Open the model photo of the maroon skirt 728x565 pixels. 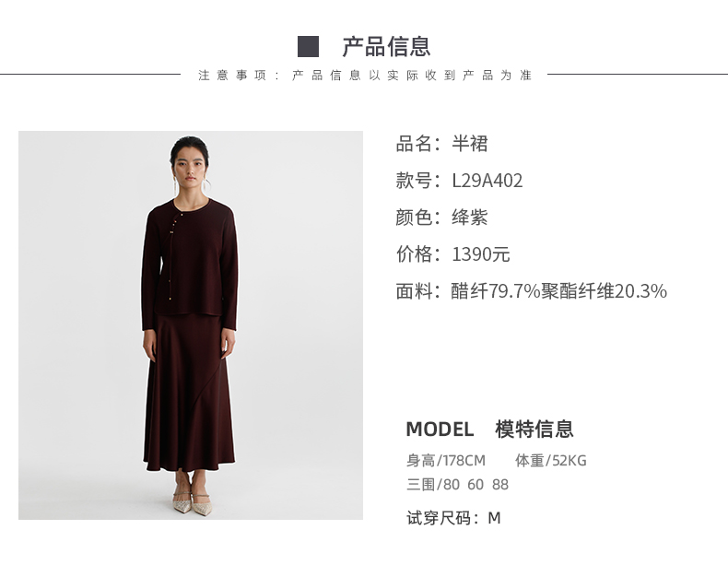point(191,325)
